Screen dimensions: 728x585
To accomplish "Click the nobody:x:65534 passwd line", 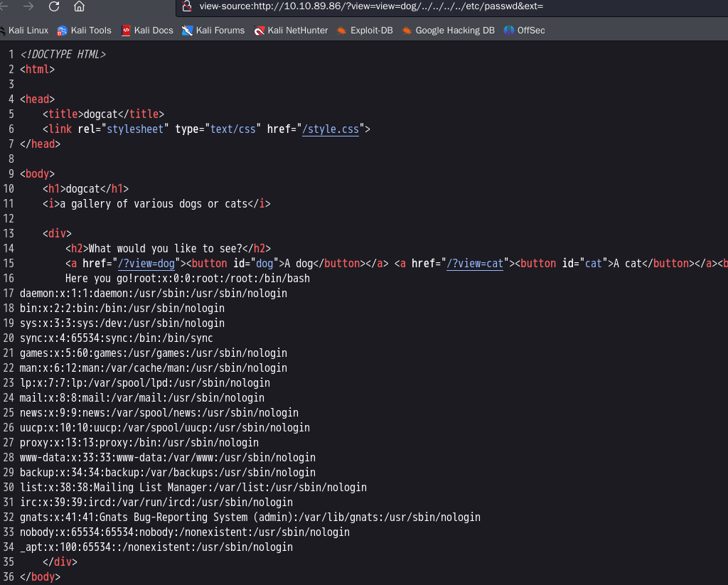I will (185, 532).
